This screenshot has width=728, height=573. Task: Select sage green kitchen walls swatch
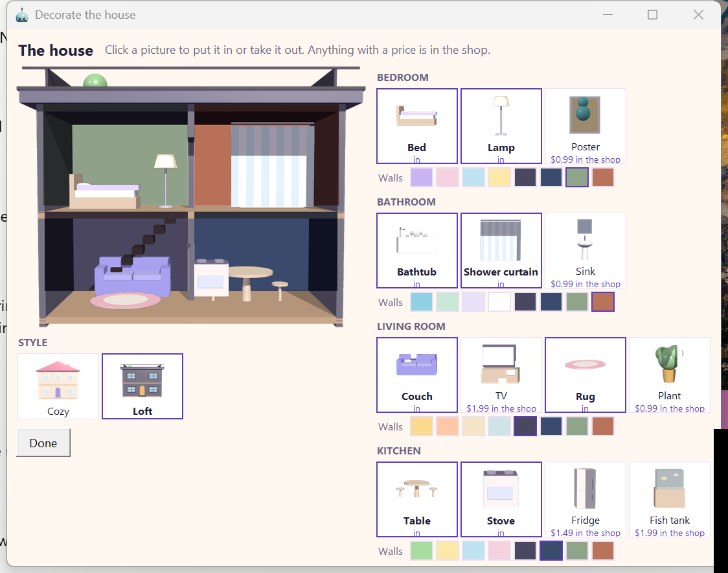577,551
